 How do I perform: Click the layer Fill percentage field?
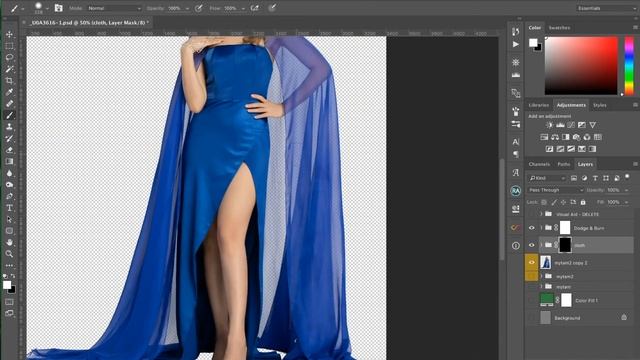[613, 202]
